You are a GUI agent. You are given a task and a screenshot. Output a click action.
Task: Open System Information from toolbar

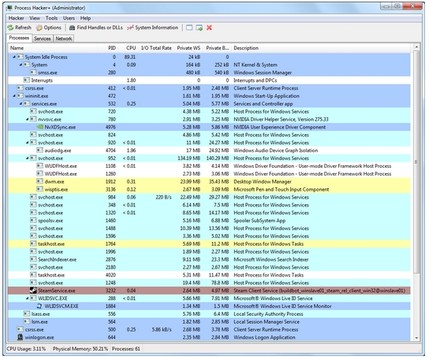point(153,28)
